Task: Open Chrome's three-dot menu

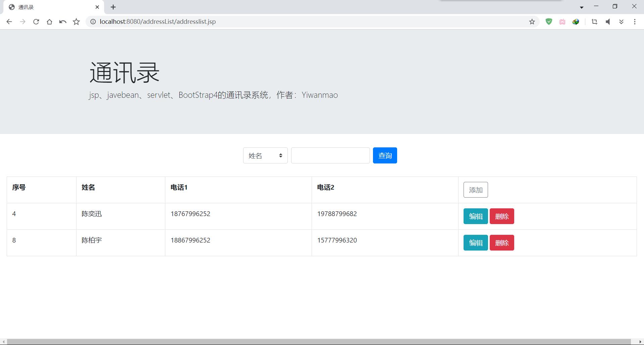Action: (635, 21)
